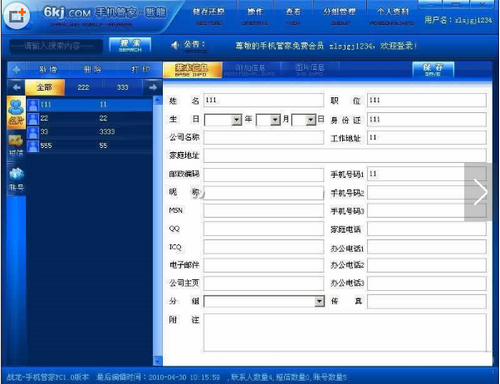Click the 保存 Save button
Viewport: 500px width, 384px height.
(433, 70)
